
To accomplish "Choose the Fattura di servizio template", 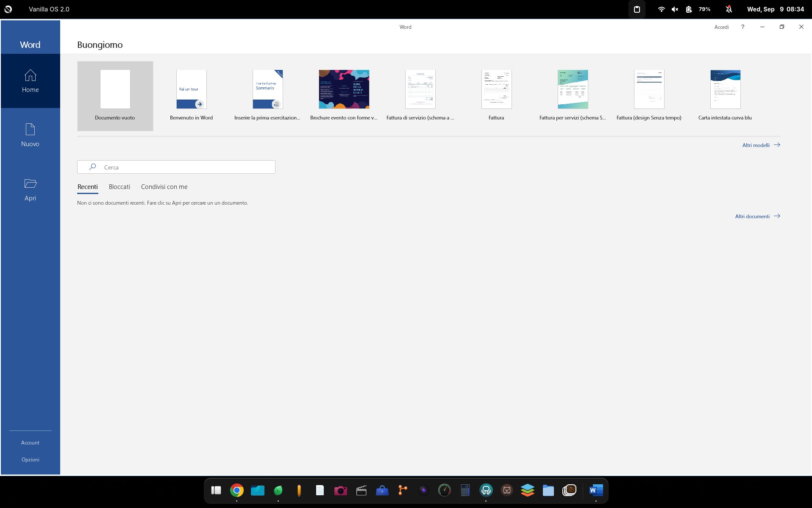I will coord(420,96).
